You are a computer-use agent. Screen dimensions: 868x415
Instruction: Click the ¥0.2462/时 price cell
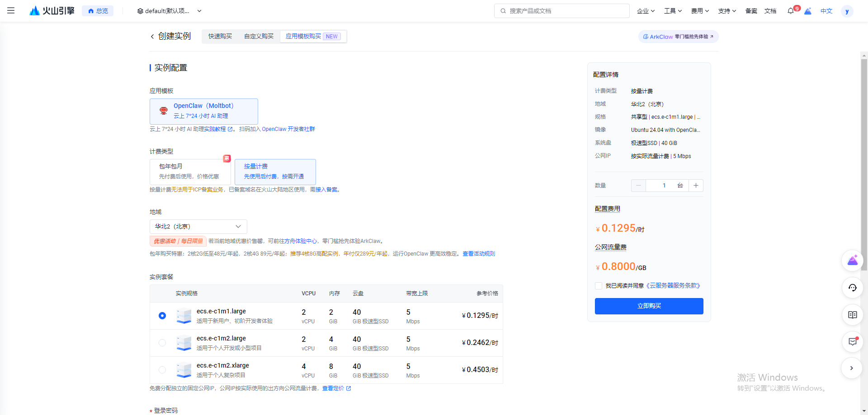click(x=480, y=343)
